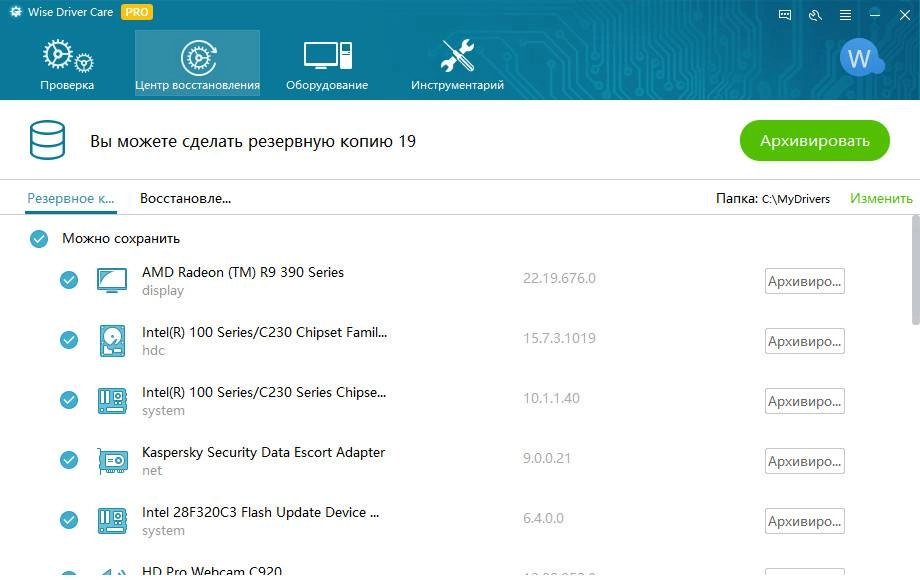The width and height of the screenshot is (920, 580).
Task: Close the Wise Driver Care window
Action: [905, 15]
